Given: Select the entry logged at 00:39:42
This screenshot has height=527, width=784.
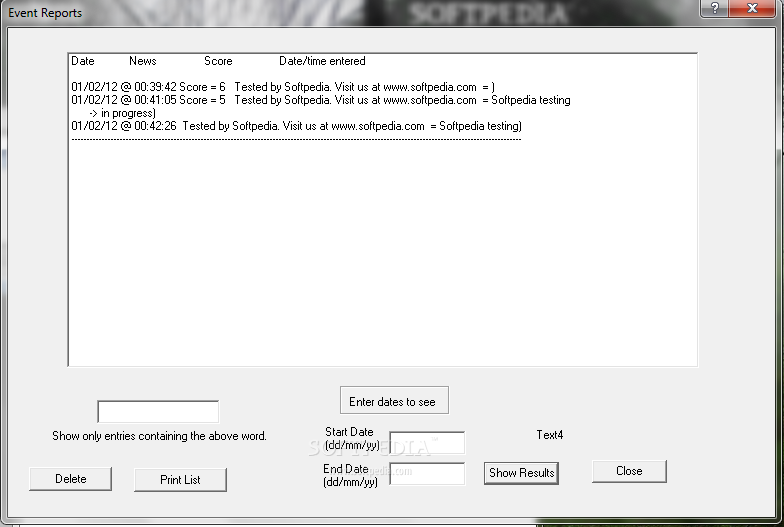Looking at the screenshot, I should click(283, 87).
